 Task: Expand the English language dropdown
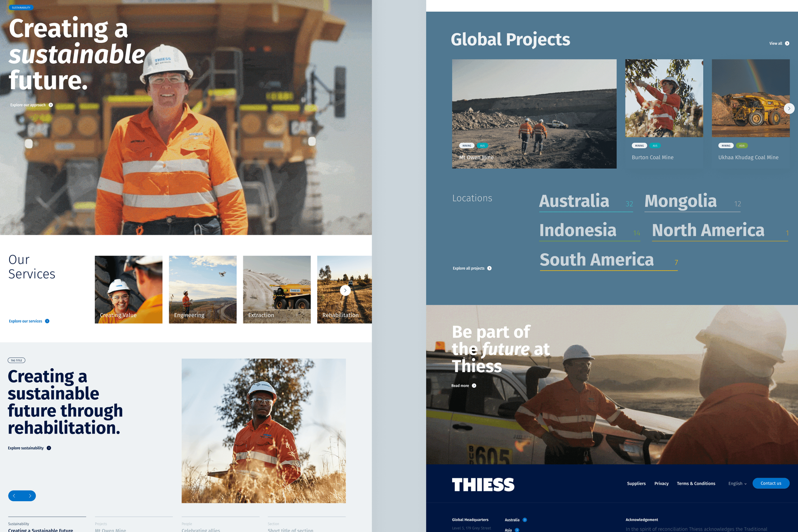[737, 484]
